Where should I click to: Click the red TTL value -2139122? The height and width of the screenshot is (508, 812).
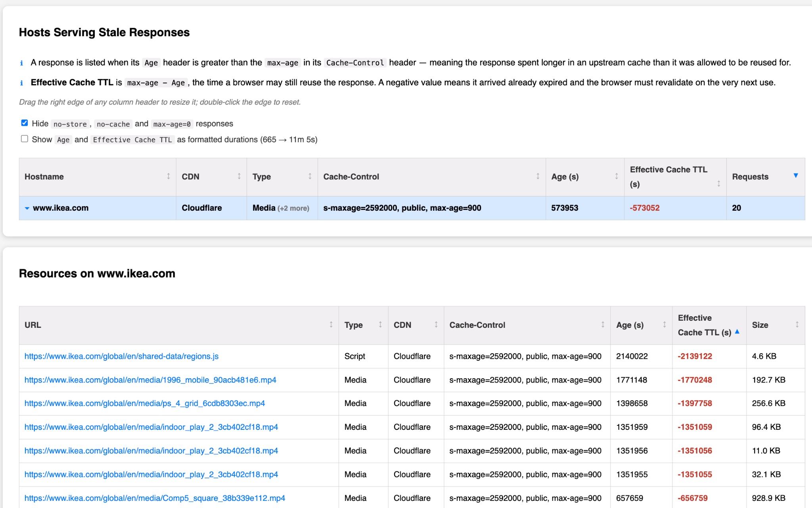tap(695, 356)
